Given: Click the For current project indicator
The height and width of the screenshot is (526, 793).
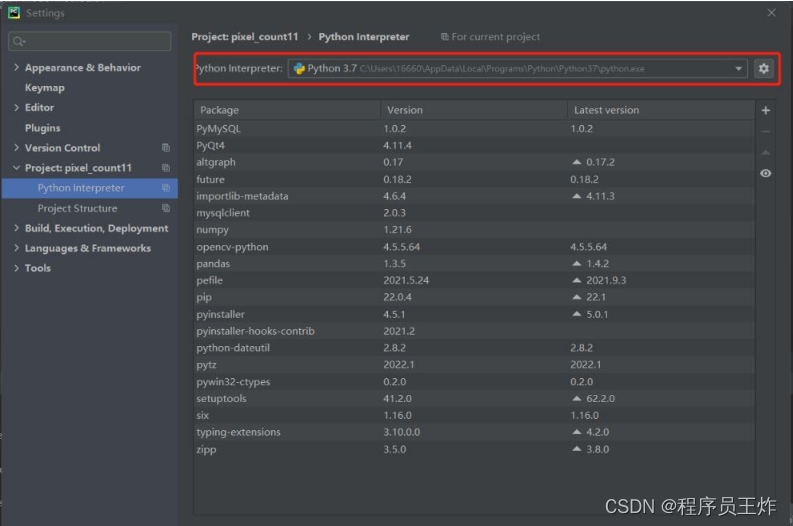Looking at the screenshot, I should tap(490, 37).
